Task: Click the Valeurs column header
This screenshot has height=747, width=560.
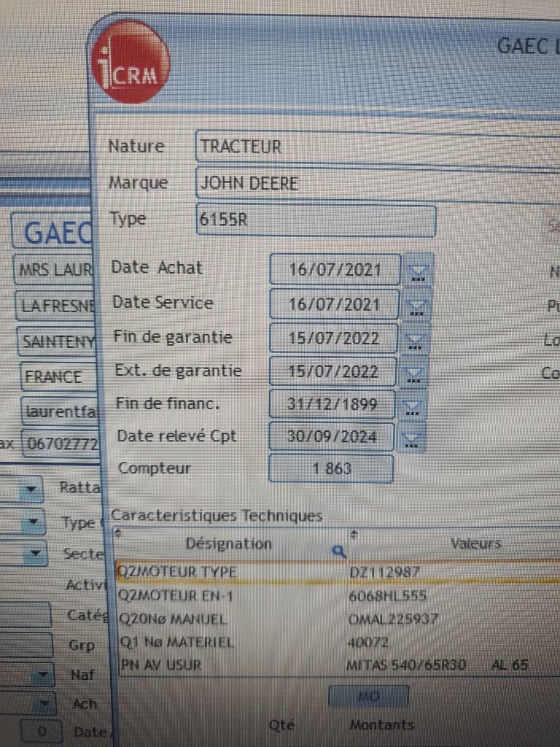Action: pyautogui.click(x=475, y=544)
